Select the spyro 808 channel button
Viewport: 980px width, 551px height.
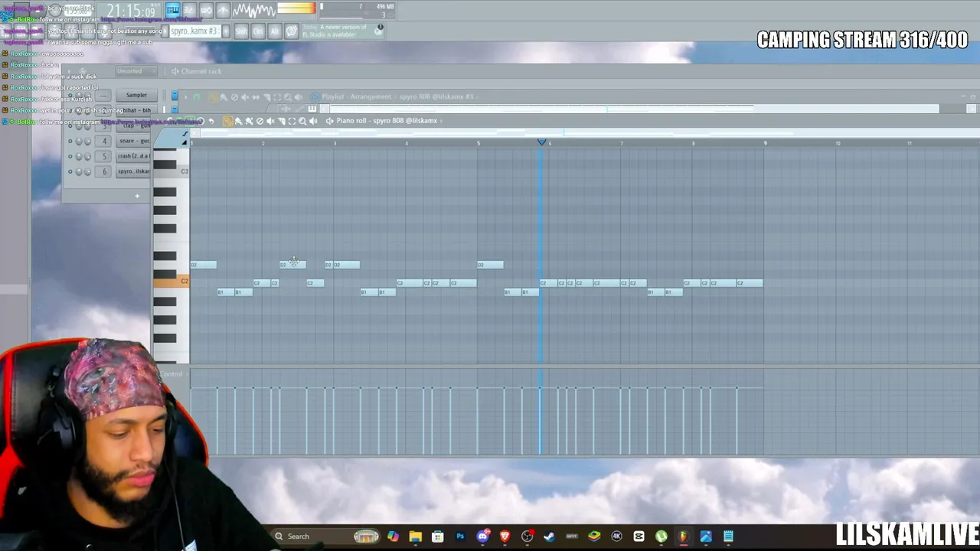(x=134, y=171)
